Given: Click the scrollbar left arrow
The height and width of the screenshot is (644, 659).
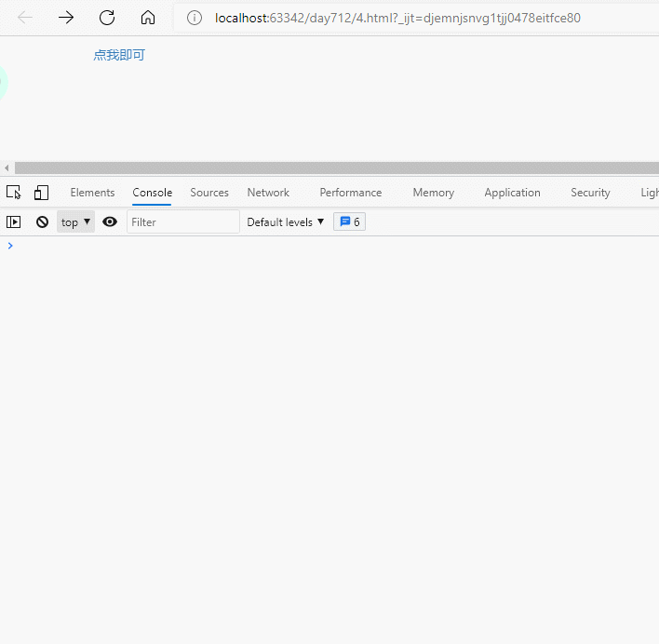Looking at the screenshot, I should [x=7, y=168].
